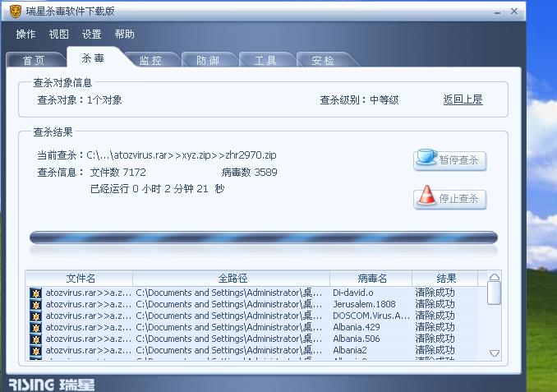
Task: Click file name cell of Albania.429 row
Action: tap(88, 327)
